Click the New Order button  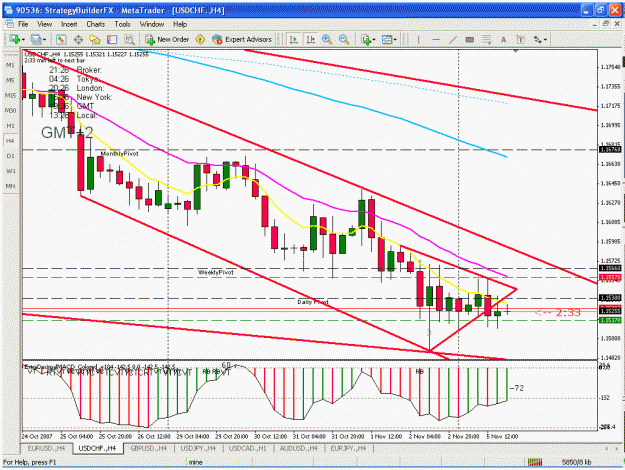point(167,39)
